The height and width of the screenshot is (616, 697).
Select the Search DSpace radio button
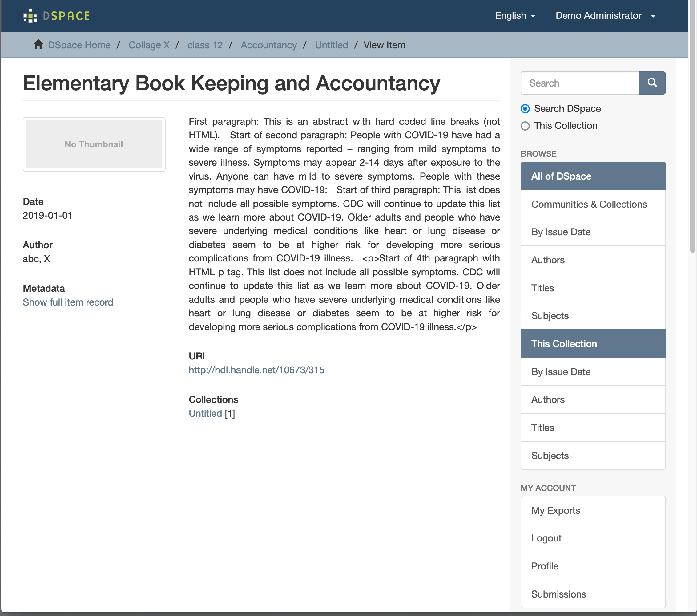pos(525,109)
